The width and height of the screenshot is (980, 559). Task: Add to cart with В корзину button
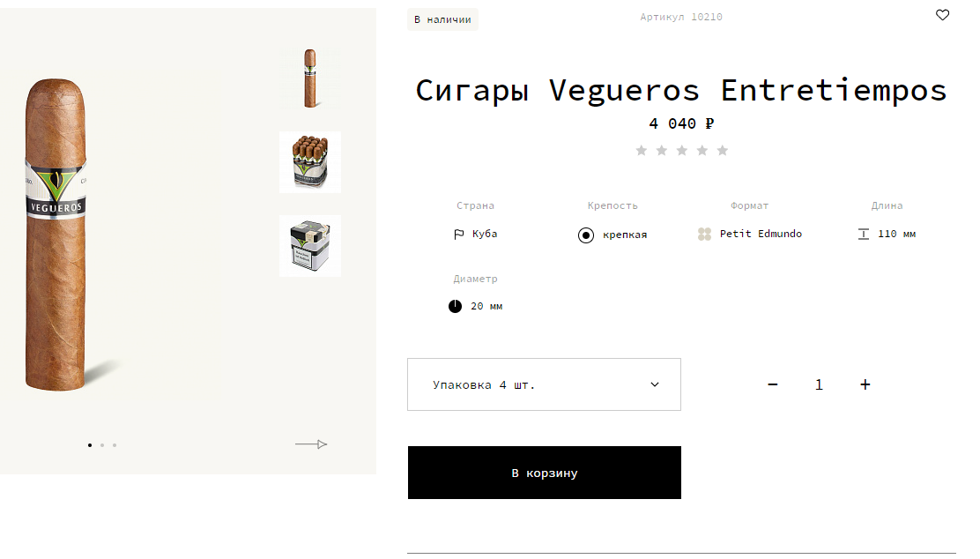point(545,473)
